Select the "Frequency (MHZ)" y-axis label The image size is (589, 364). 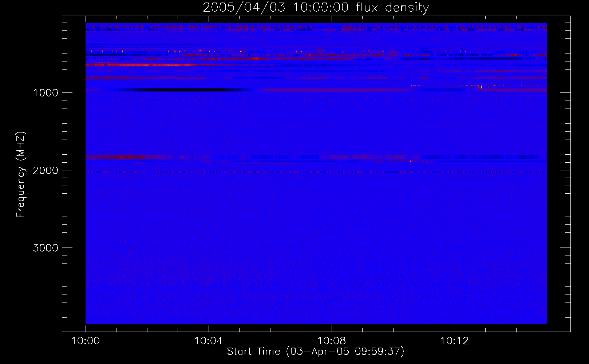point(21,174)
